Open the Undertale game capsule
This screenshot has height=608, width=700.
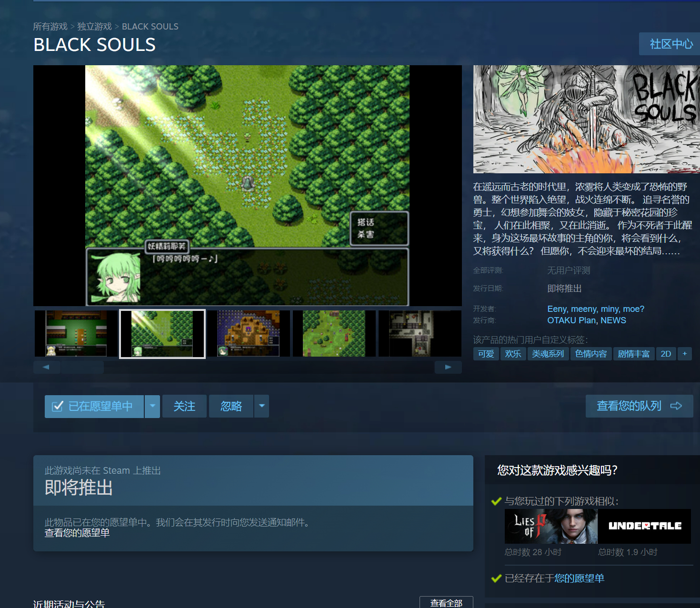(644, 526)
